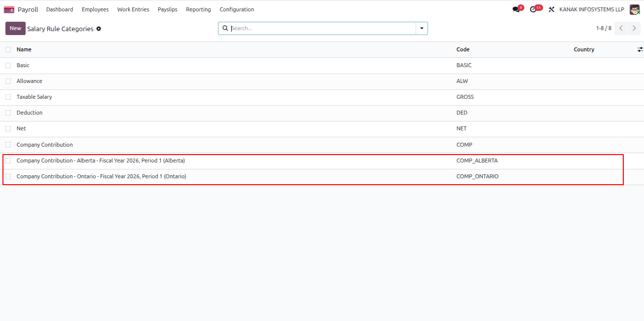Viewport: 644px width, 321px height.
Task: Check the Company Contribution row checkbox
Action: click(8, 145)
